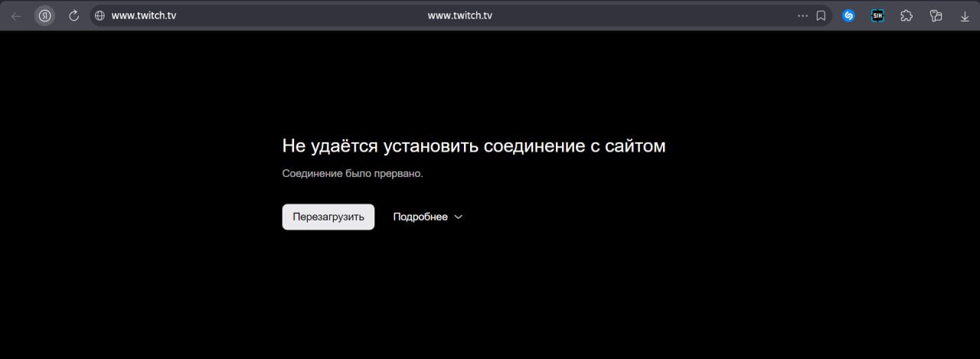The image size is (980, 359).
Task: Open the extensions puzzle-piece menu
Action: 906,15
